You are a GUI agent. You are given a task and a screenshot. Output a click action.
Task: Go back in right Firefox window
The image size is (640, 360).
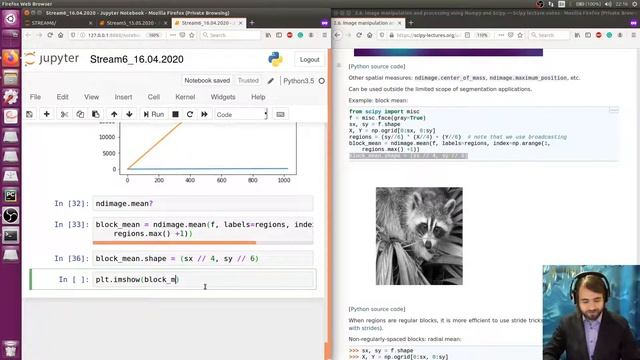point(338,35)
